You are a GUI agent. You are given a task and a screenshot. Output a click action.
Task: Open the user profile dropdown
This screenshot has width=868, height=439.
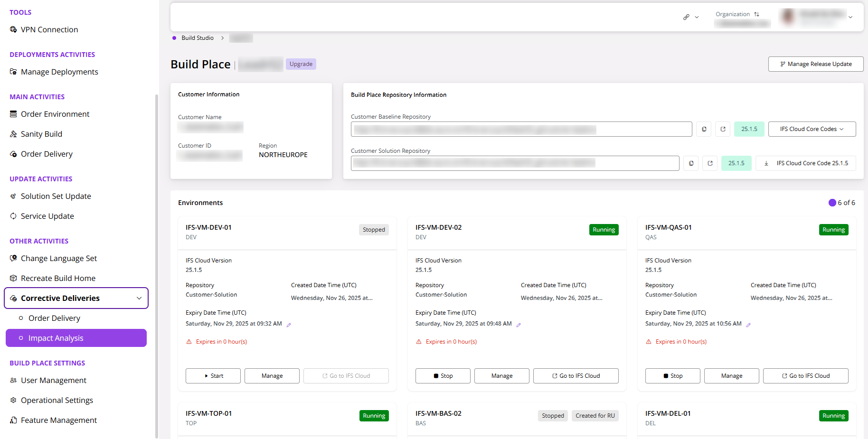pos(850,17)
